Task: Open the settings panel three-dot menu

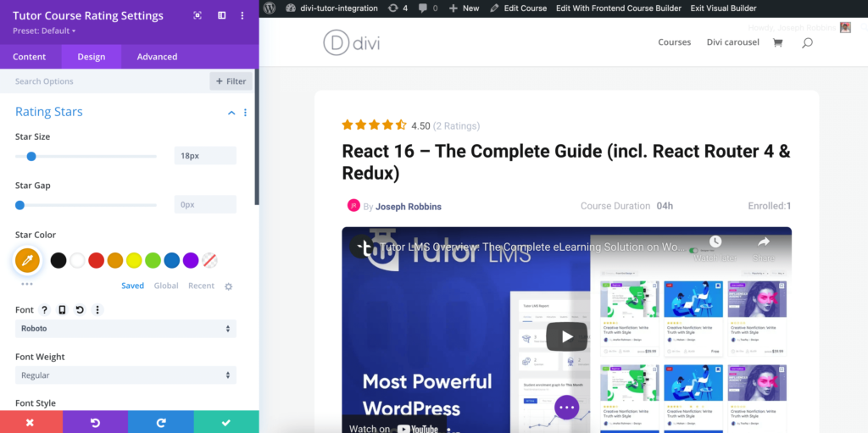Action: (x=242, y=15)
